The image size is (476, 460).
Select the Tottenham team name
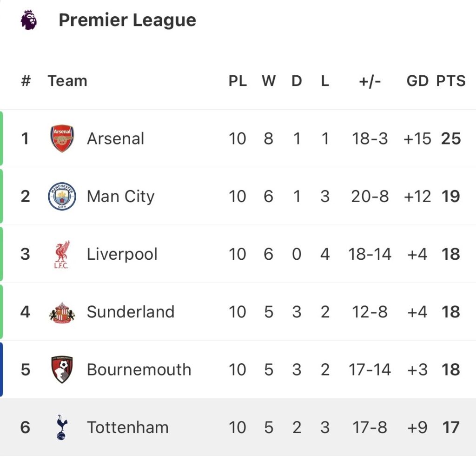(128, 427)
